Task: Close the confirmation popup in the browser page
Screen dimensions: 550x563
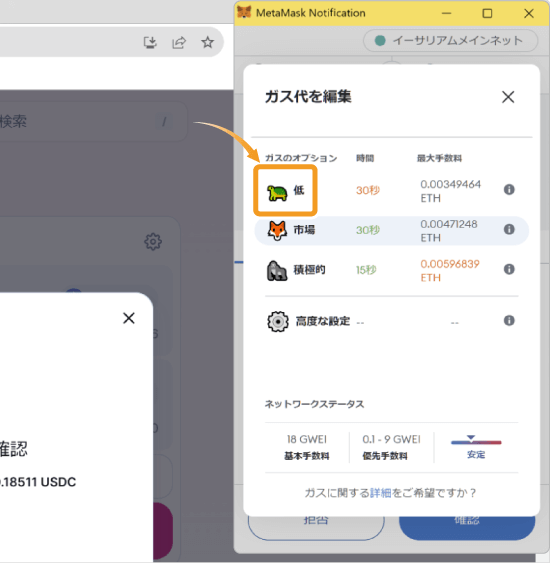Action: pos(129,318)
